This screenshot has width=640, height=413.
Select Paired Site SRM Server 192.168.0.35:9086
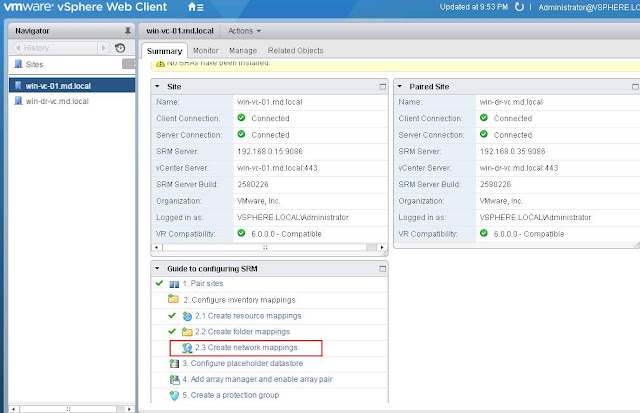pos(512,151)
